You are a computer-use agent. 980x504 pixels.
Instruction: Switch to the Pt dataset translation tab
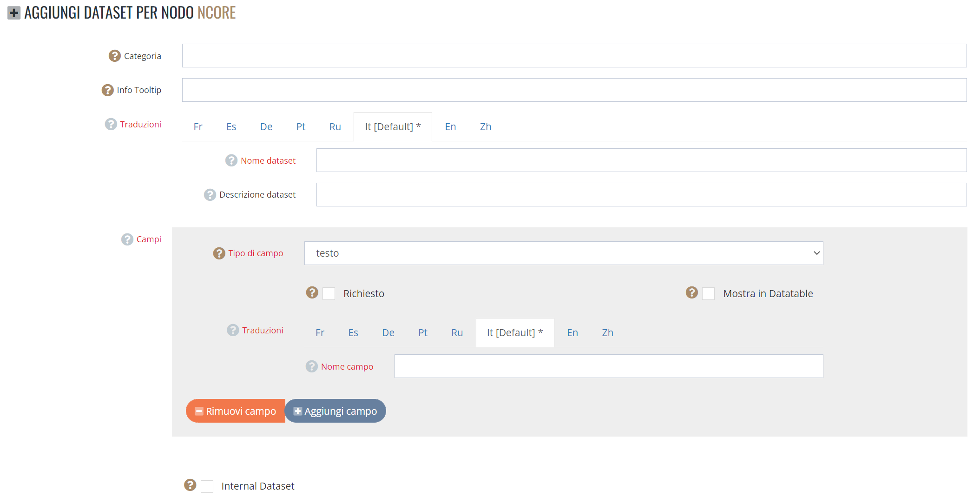(301, 127)
